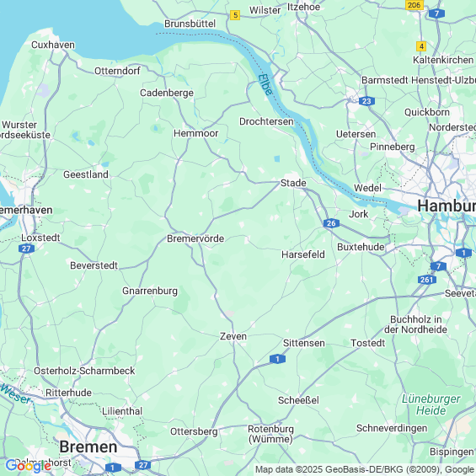Image resolution: width=476 pixels, height=476 pixels.
Task: Select the Hamburg city label
Action: [x=447, y=206]
